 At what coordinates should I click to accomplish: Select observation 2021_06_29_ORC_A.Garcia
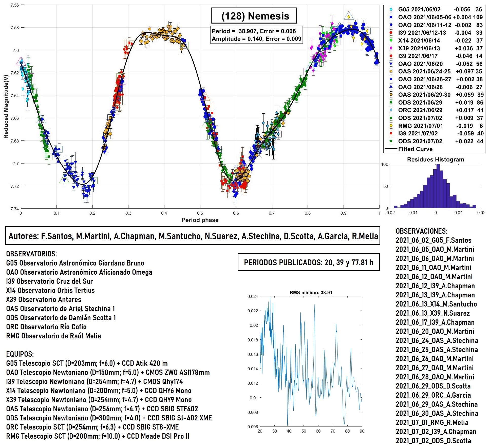point(433,395)
